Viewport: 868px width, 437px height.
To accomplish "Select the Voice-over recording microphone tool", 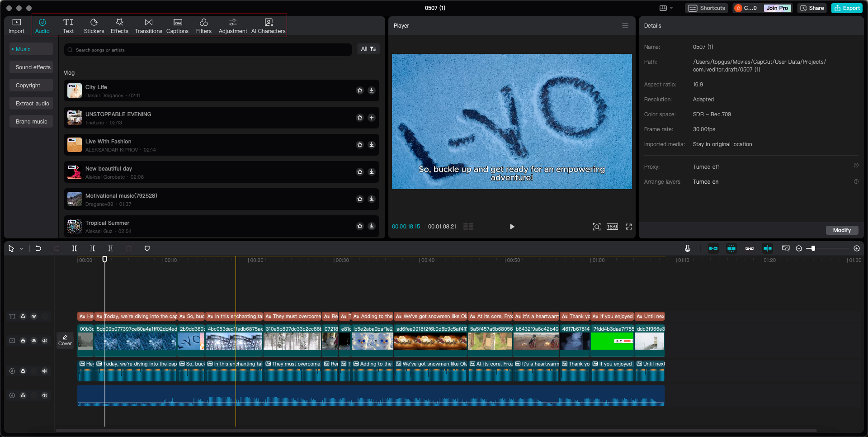I will pos(688,248).
